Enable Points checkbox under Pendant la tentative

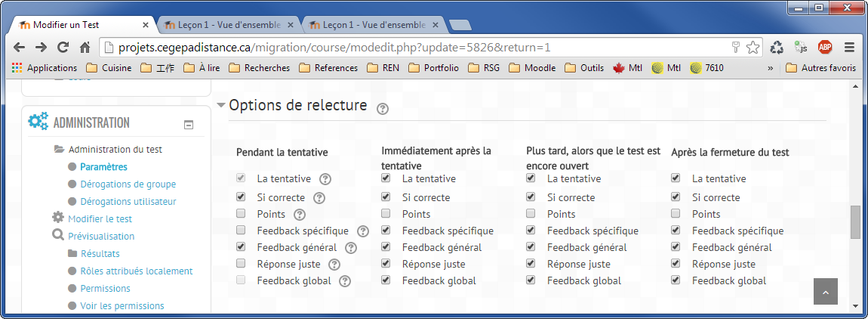(x=241, y=214)
